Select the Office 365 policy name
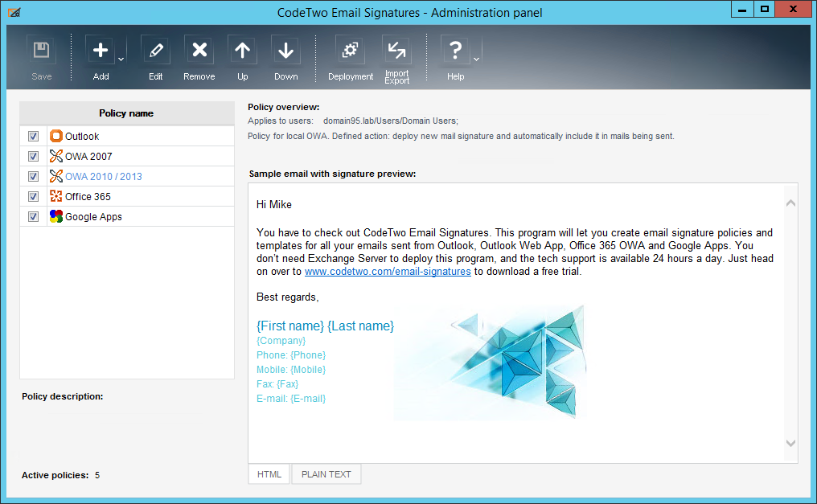817x504 pixels. [88, 196]
